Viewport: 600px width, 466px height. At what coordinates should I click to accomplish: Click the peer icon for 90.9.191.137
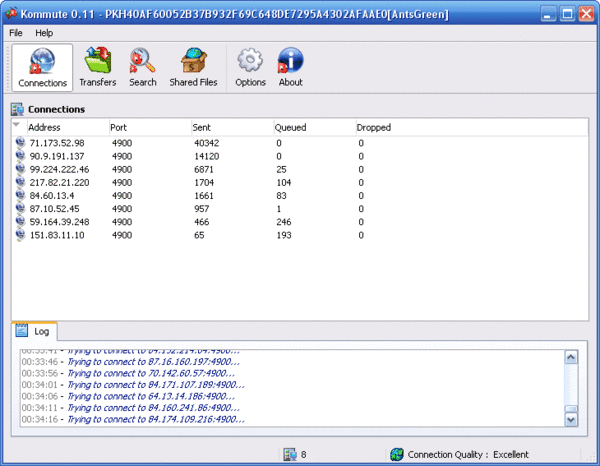coord(20,156)
